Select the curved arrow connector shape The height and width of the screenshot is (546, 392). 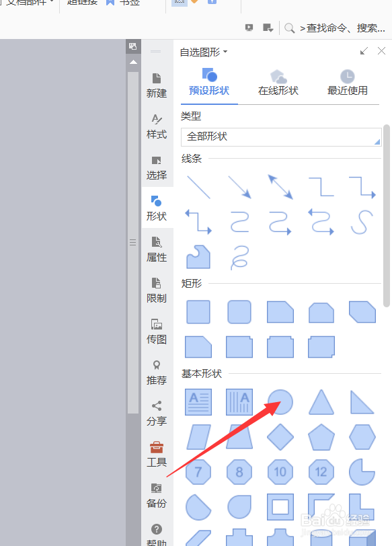pyautogui.click(x=280, y=223)
